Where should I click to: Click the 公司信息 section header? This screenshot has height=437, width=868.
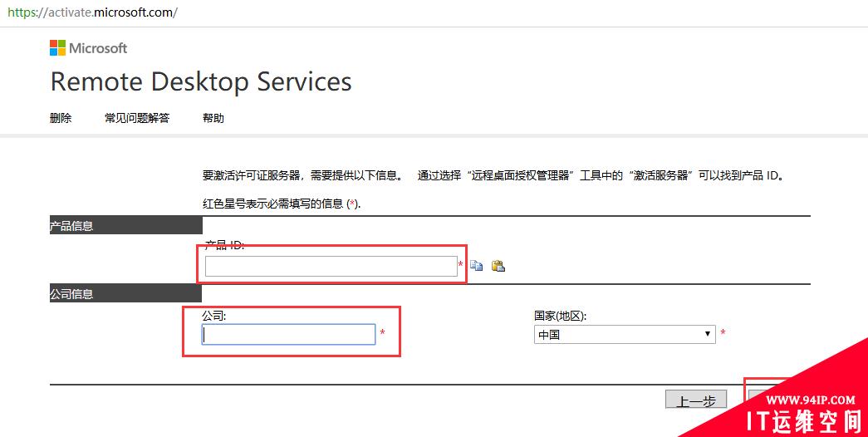125,293
